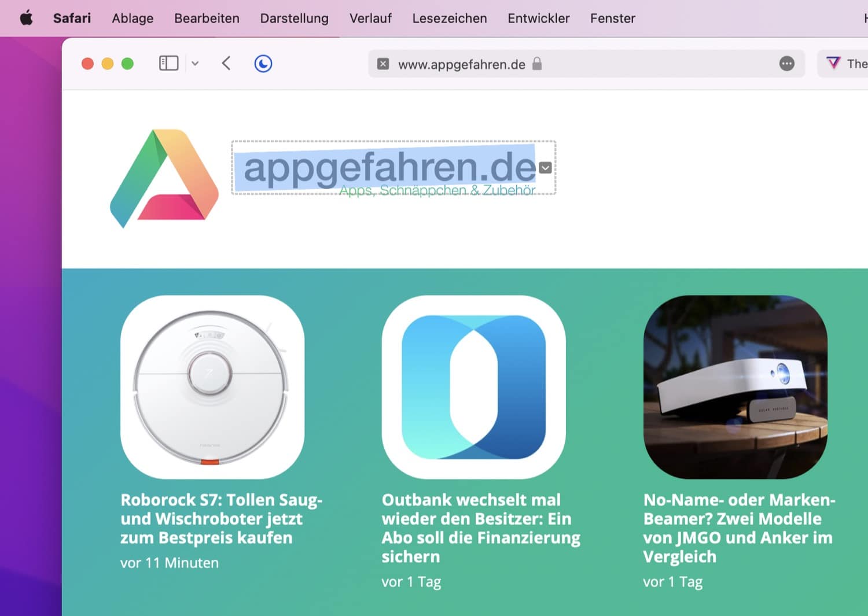Open the Entwickler menu
This screenshot has height=616, width=868.
(x=538, y=19)
